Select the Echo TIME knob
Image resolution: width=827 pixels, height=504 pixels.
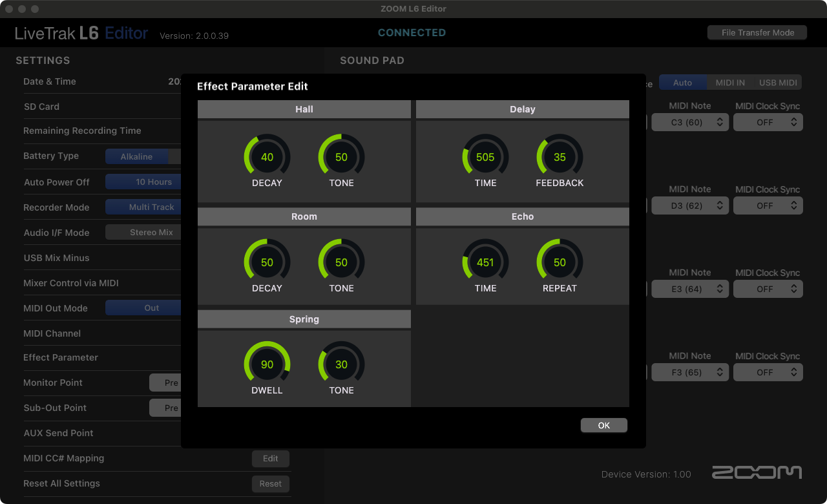point(485,262)
